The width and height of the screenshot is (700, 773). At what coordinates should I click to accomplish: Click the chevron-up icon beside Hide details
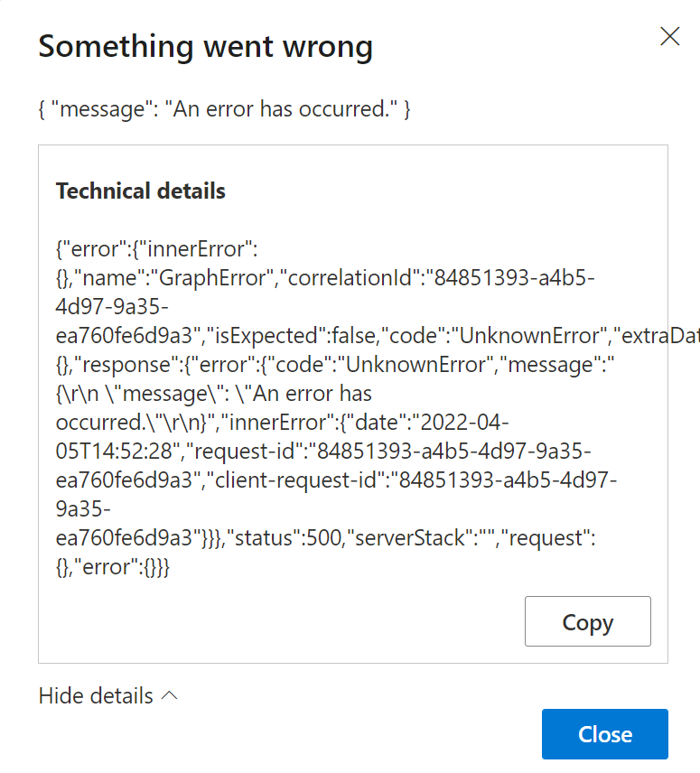coord(169,696)
